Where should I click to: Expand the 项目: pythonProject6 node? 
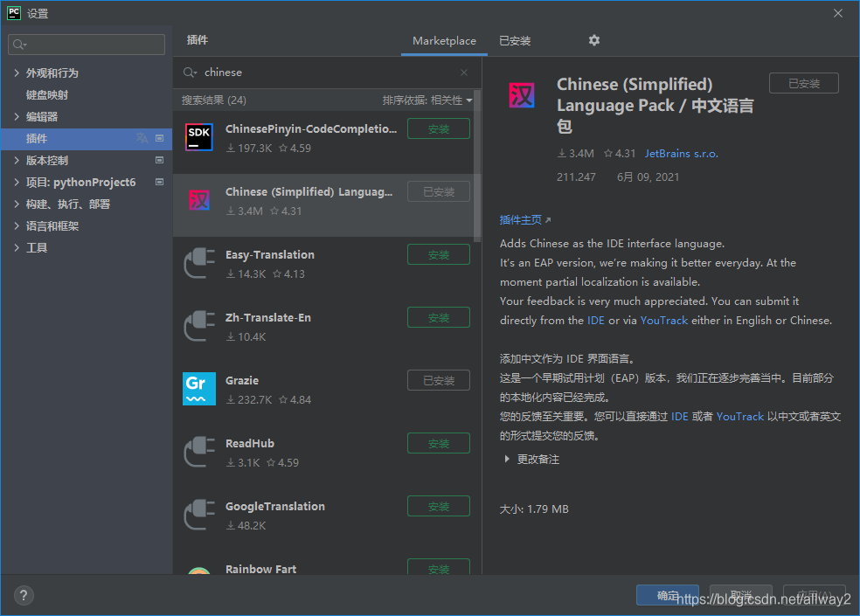pyautogui.click(x=17, y=182)
